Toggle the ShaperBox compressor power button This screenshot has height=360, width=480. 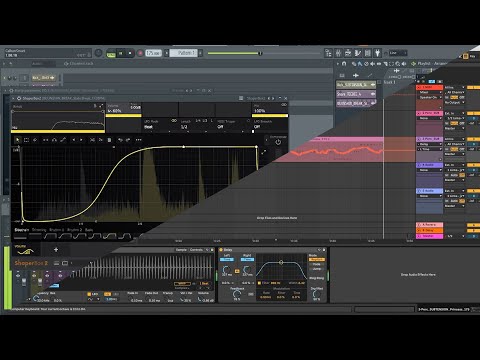point(278,142)
